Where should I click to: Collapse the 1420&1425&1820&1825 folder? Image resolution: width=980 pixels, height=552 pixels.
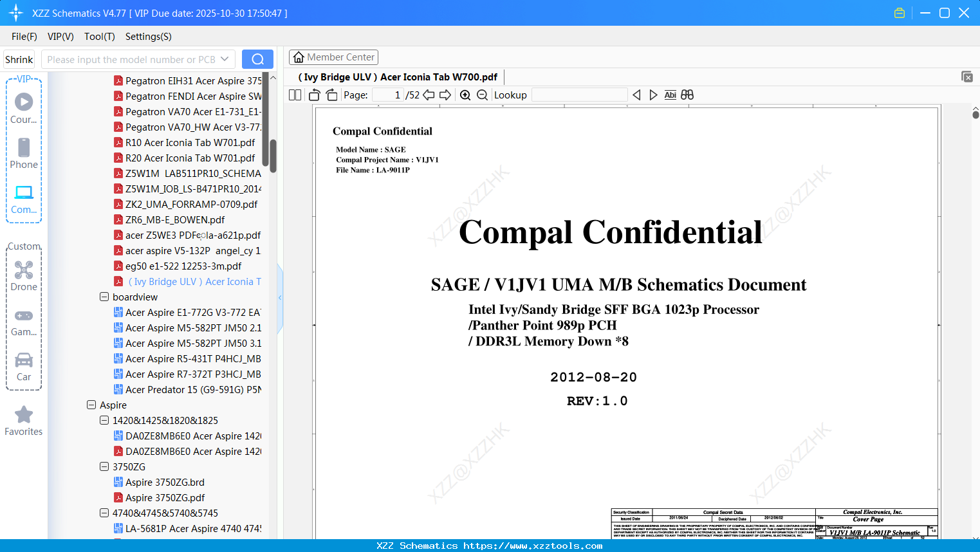(x=104, y=421)
